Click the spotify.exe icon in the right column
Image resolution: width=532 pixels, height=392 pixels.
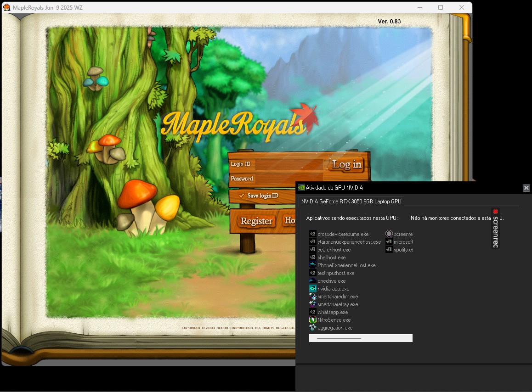tap(389, 250)
